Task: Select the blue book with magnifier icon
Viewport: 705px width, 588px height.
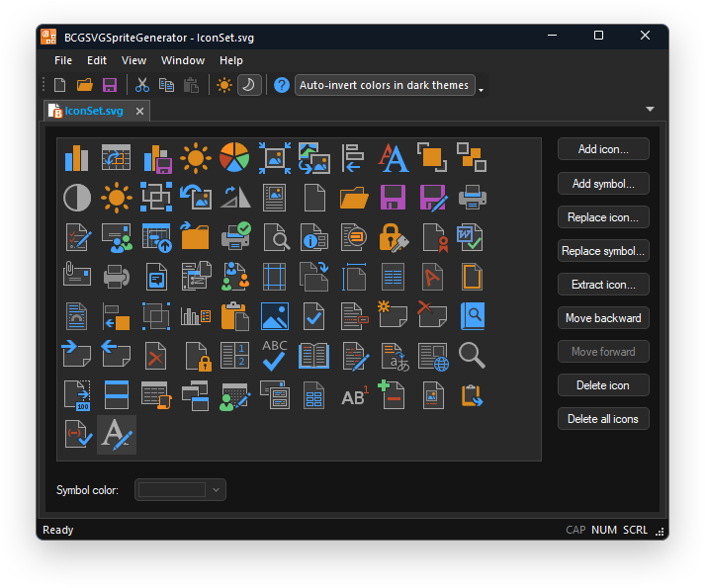Action: [472, 316]
